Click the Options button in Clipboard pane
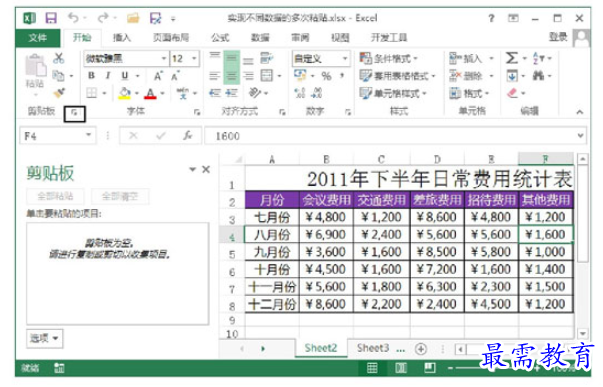 click(x=45, y=339)
